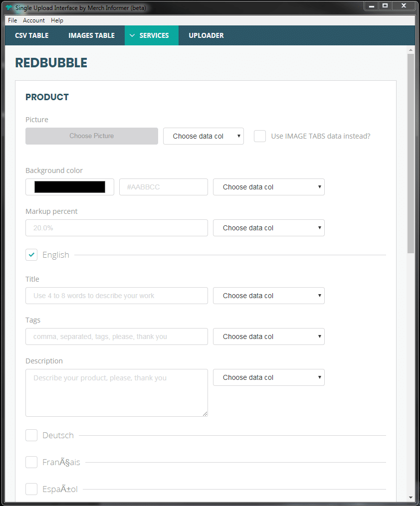The image size is (420, 506).
Task: Click the Choose Picture button
Action: [92, 136]
